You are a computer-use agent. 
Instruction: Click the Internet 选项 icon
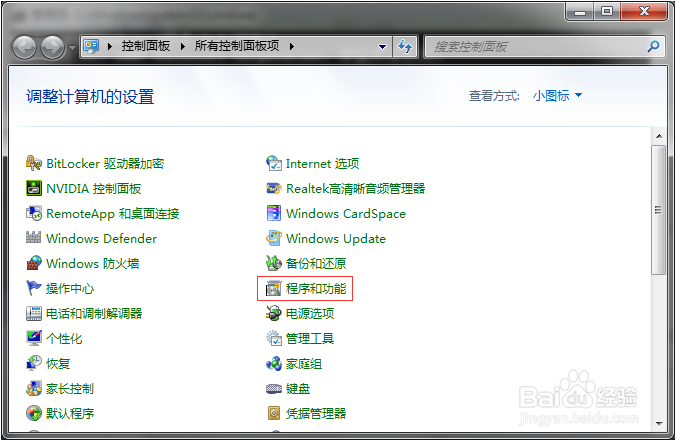tap(274, 164)
